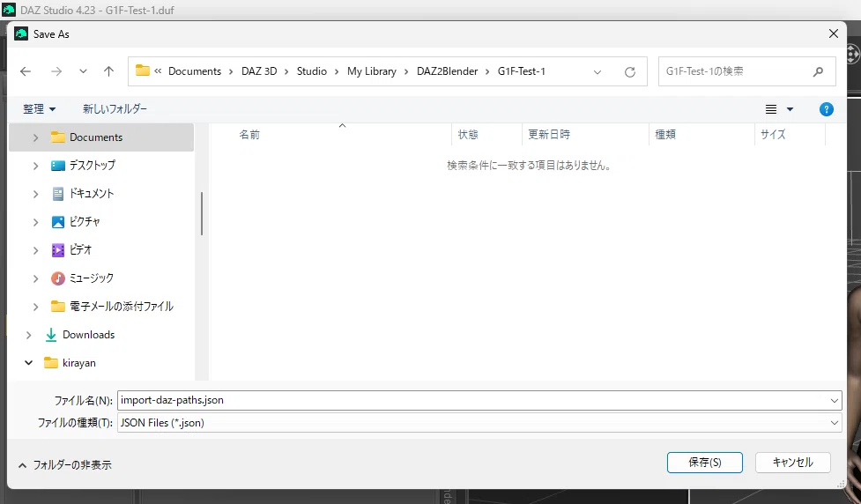Viewport: 861px width, 504px height.
Task: Open recent locations dropdown arrow
Action: tap(83, 71)
